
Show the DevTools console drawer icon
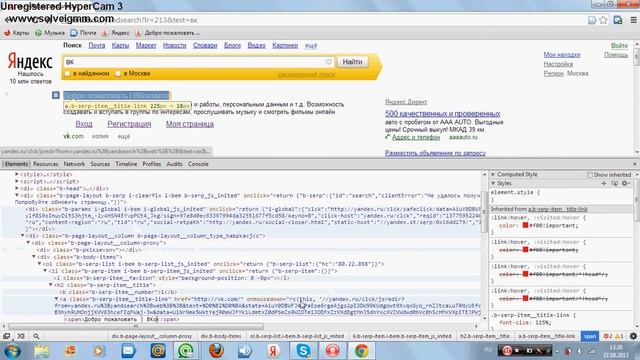[x=21, y=336]
